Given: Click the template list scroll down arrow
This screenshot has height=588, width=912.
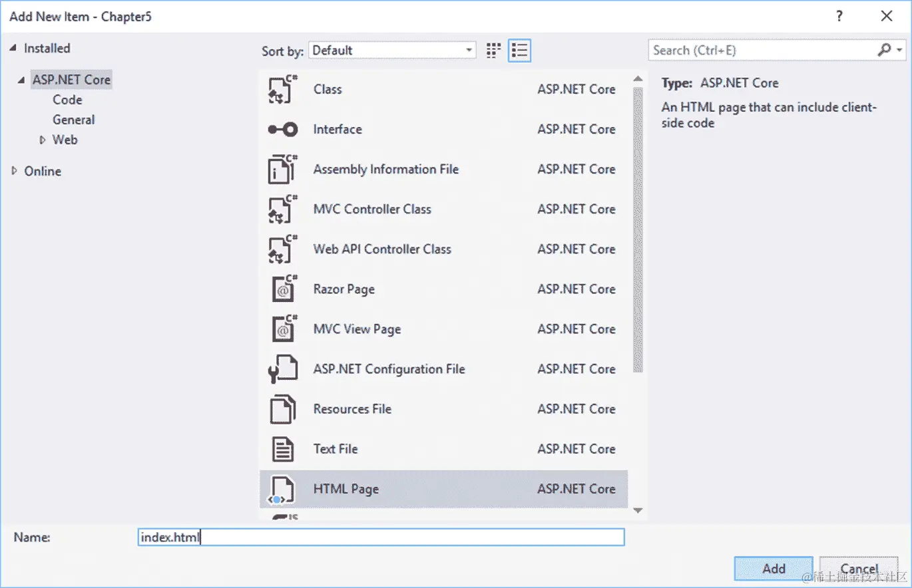Looking at the screenshot, I should coord(638,511).
